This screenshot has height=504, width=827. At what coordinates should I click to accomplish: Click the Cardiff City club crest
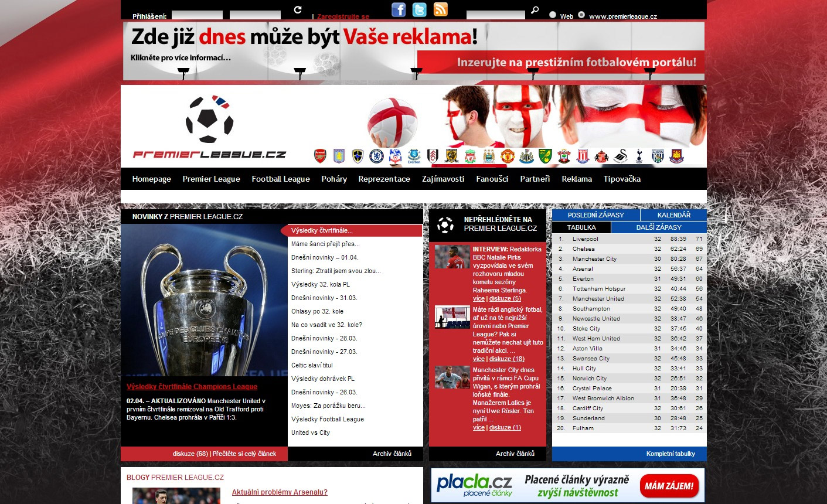pos(358,156)
